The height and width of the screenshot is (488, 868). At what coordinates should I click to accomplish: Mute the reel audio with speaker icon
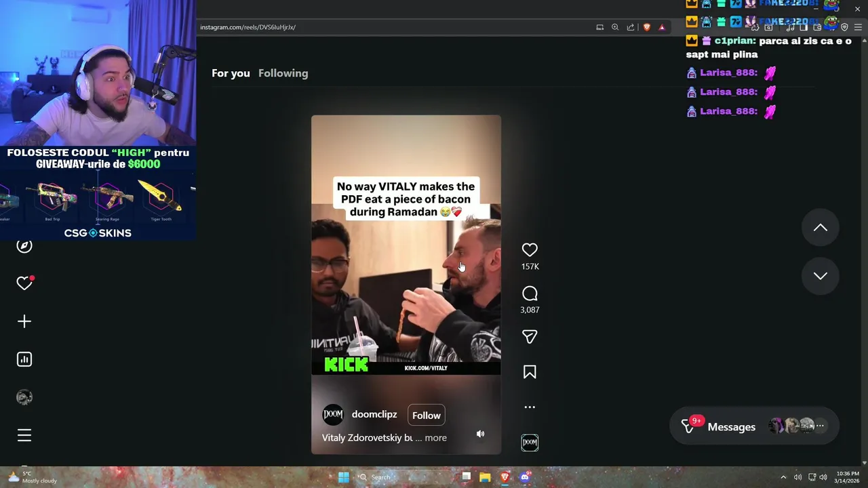click(x=480, y=434)
